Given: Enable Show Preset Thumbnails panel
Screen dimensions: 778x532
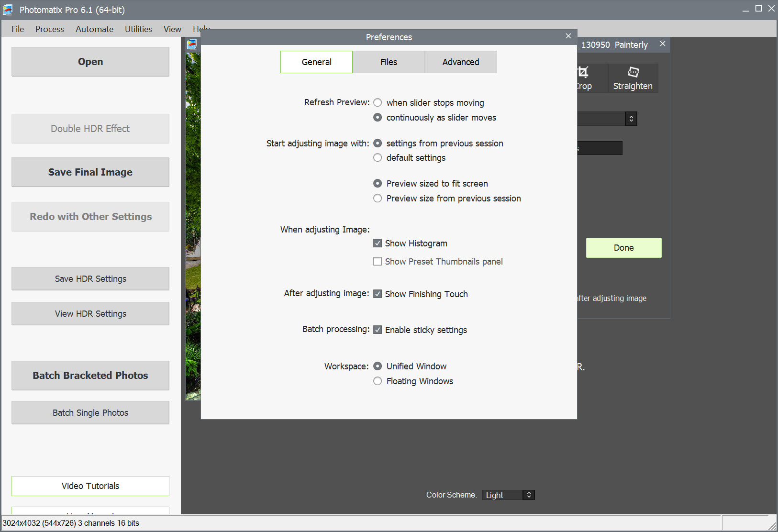Looking at the screenshot, I should pyautogui.click(x=378, y=261).
